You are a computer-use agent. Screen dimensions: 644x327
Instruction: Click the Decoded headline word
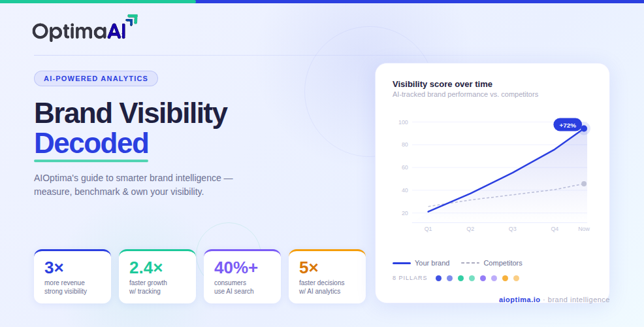tap(91, 143)
